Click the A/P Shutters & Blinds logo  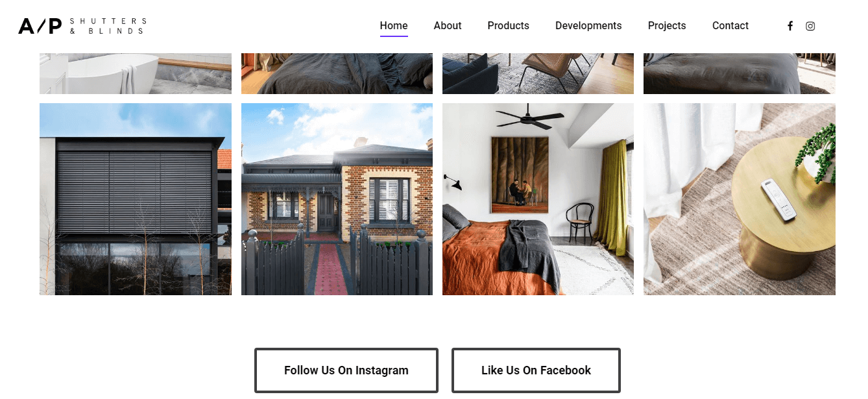click(82, 26)
